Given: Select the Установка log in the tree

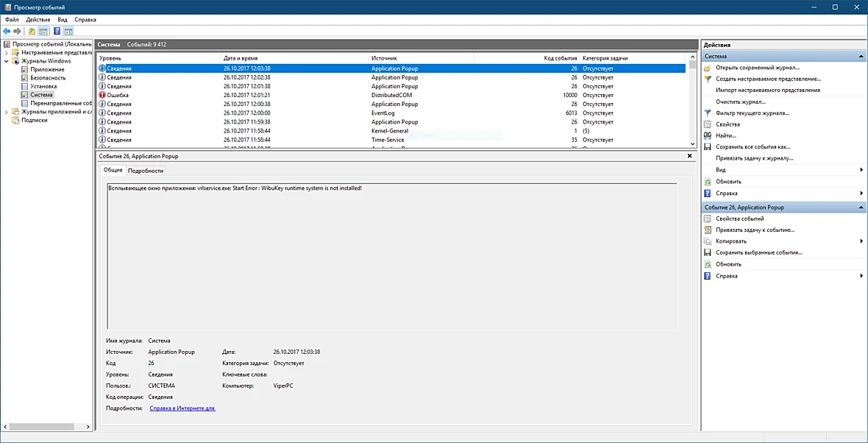Looking at the screenshot, I should coord(43,86).
